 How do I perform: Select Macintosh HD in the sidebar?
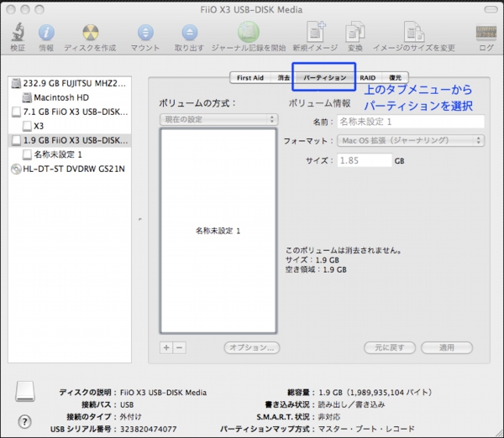tap(63, 97)
